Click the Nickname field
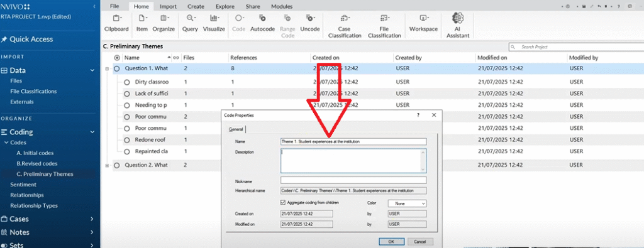Screen dimensions: 644x248 353,180
